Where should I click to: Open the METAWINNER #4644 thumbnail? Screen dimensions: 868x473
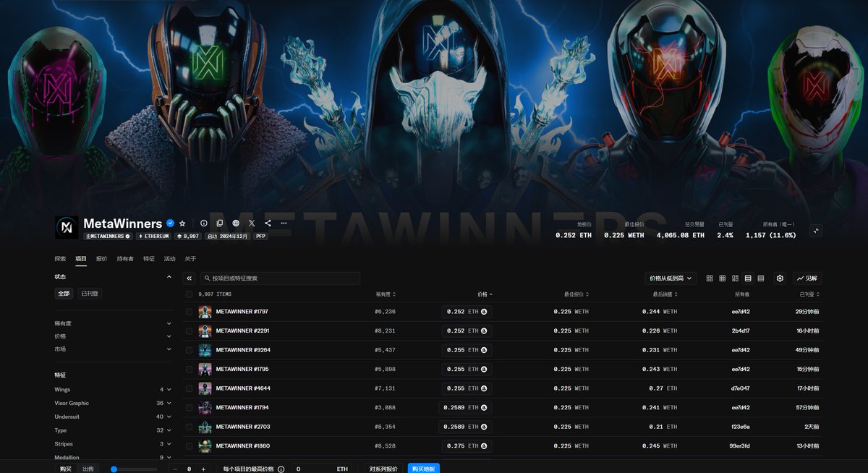coord(205,388)
